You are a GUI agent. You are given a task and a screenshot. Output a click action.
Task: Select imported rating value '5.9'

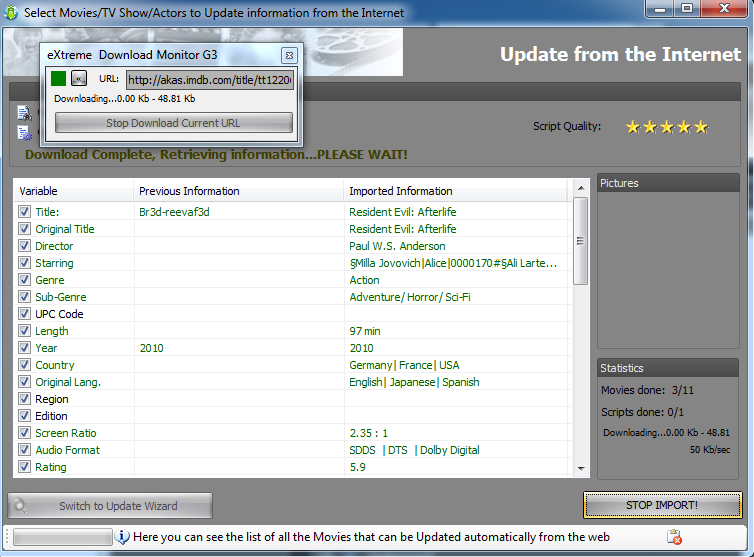(357, 467)
